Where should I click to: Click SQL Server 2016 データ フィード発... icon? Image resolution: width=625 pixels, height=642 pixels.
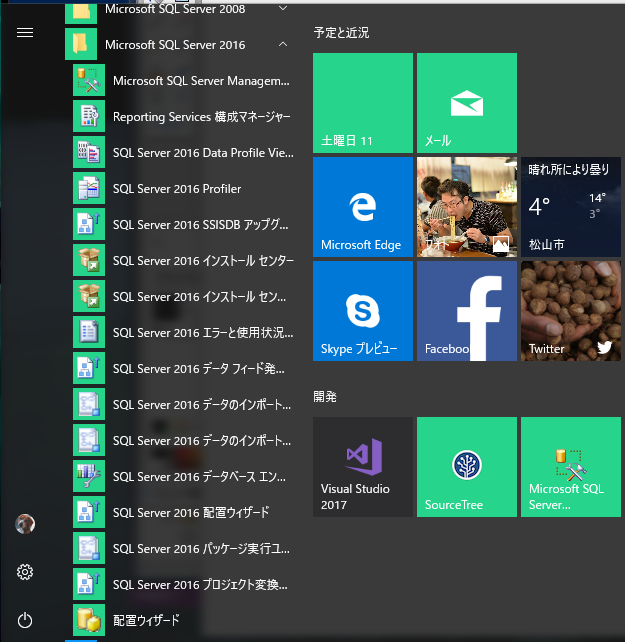[x=89, y=368]
